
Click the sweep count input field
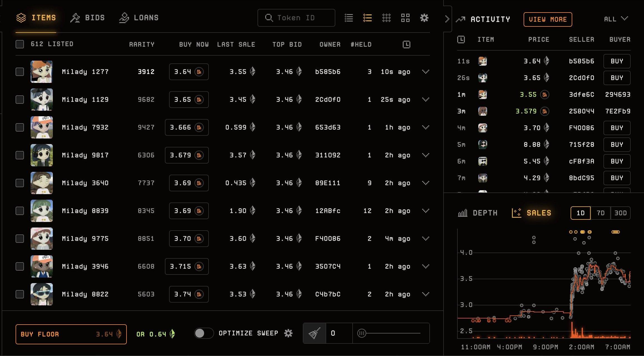339,333
